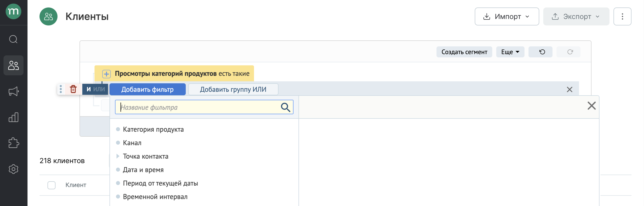Select the Канал filter option

pyautogui.click(x=132, y=143)
